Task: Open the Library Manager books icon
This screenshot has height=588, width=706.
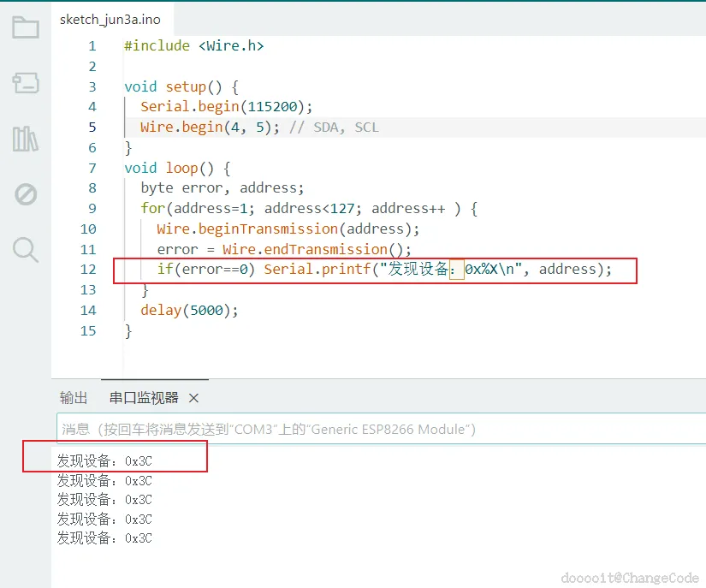Action: tap(25, 138)
